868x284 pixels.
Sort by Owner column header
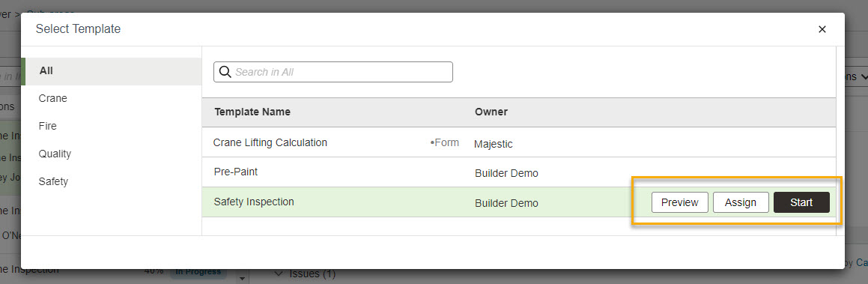[491, 112]
